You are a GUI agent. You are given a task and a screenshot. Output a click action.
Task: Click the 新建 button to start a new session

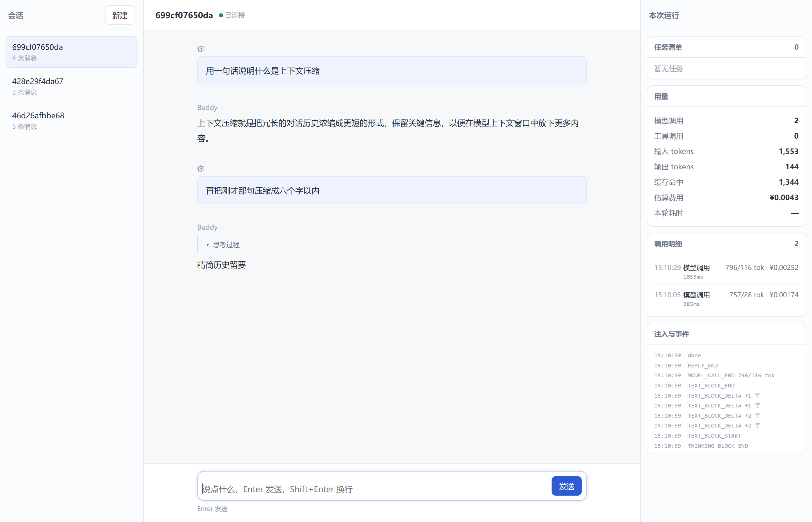120,15
